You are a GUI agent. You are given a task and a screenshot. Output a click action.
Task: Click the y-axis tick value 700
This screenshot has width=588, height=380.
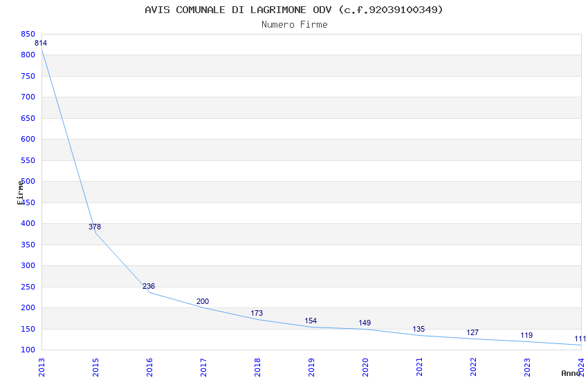(28, 97)
